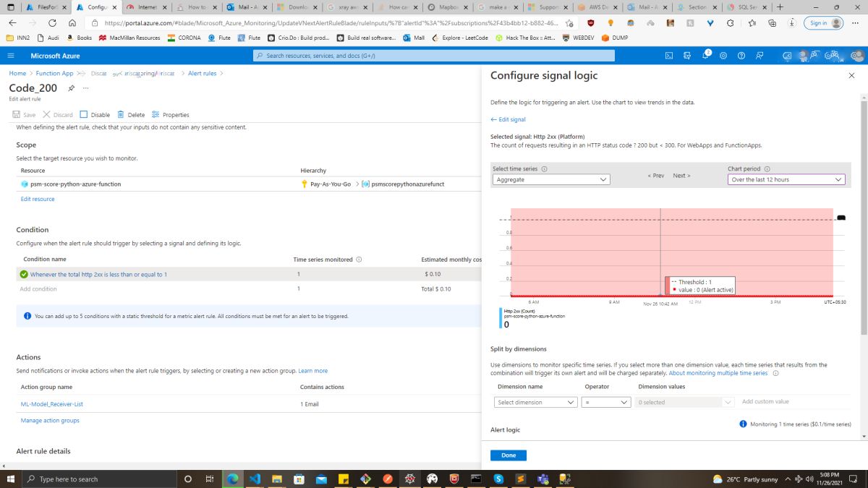Open Windows Task View

[x=210, y=479]
